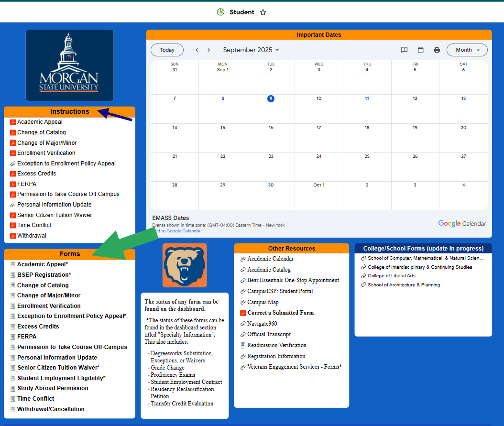Open the Personal Information Update form
504x426 pixels.
tap(57, 358)
